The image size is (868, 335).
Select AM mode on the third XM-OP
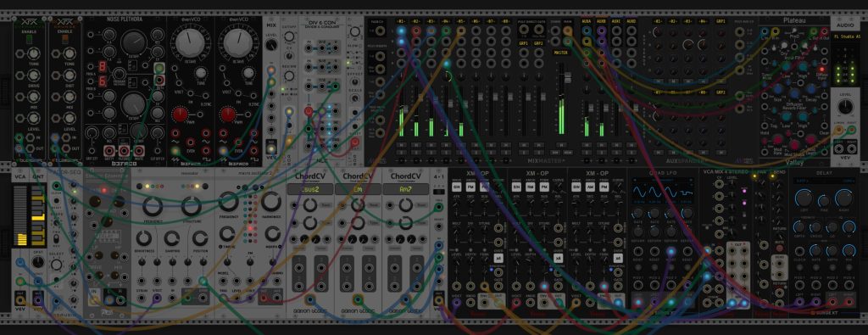pos(591,188)
